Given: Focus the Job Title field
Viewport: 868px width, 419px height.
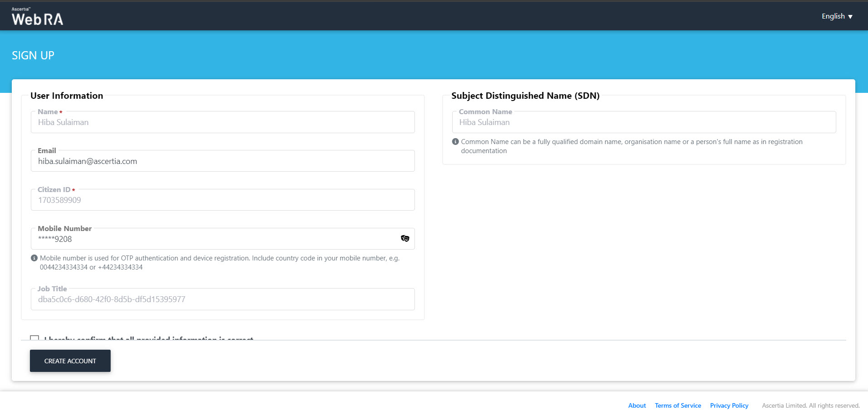Looking at the screenshot, I should [x=222, y=299].
